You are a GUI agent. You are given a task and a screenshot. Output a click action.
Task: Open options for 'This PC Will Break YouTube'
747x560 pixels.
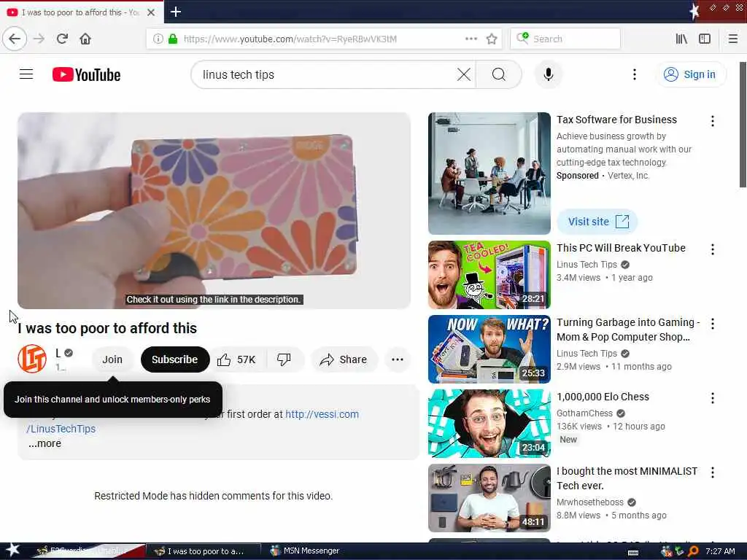point(712,249)
